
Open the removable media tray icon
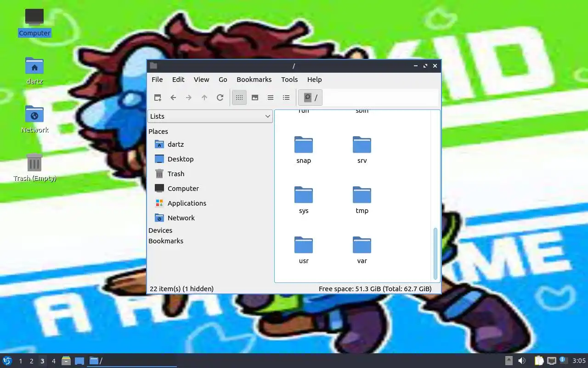[509, 361]
